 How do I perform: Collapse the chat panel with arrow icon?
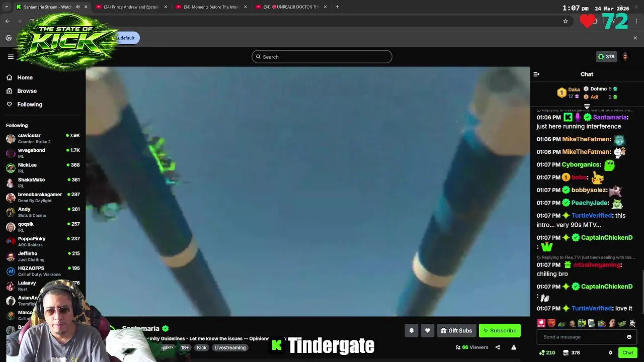pyautogui.click(x=536, y=74)
